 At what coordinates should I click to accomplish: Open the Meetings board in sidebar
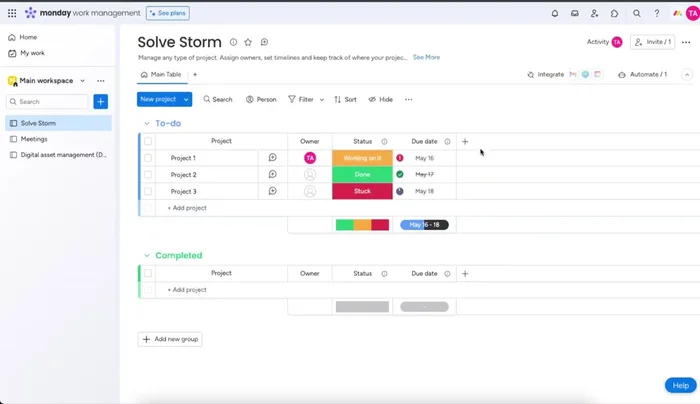(x=34, y=139)
